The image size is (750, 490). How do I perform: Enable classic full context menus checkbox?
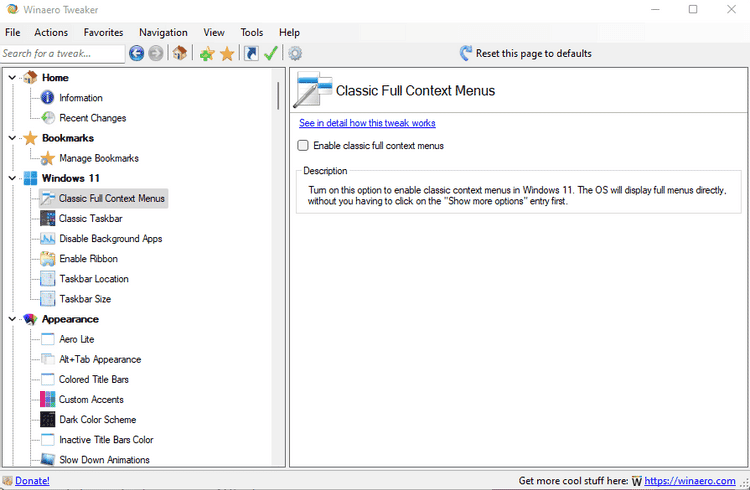pyautogui.click(x=304, y=146)
